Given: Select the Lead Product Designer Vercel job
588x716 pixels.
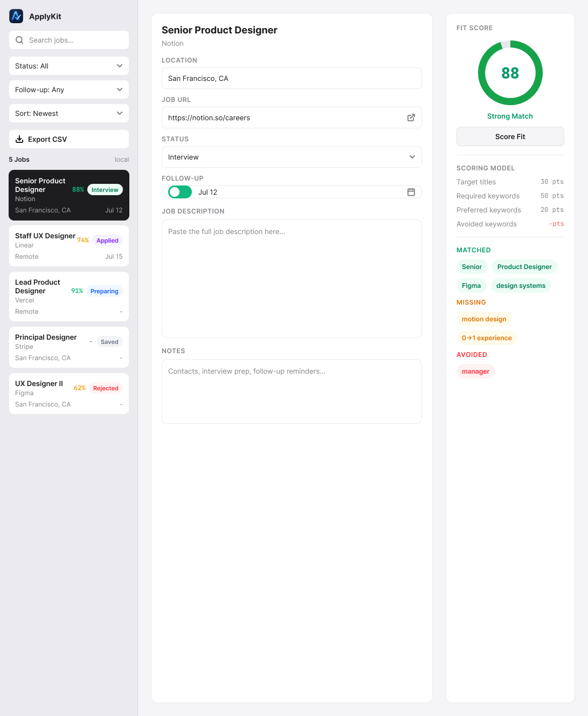Looking at the screenshot, I should (x=69, y=297).
